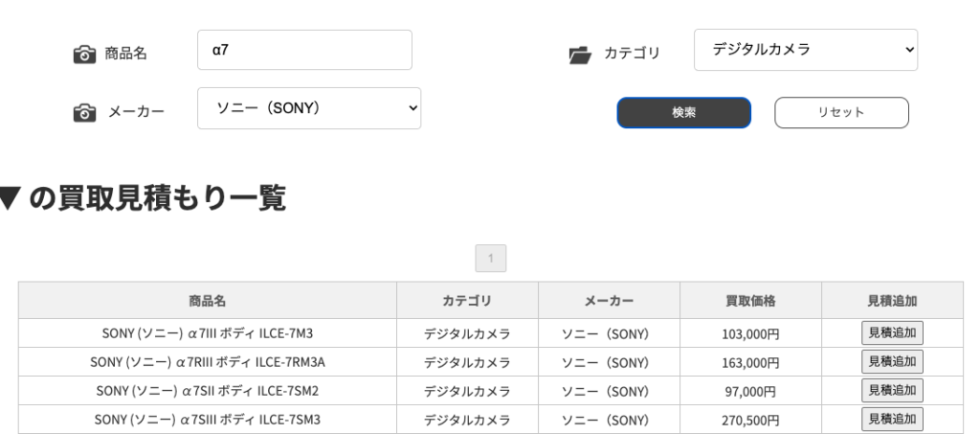The height and width of the screenshot is (434, 980).
Task: Open the カテゴリ dropdown showing デジタルカメラ
Action: click(x=806, y=50)
